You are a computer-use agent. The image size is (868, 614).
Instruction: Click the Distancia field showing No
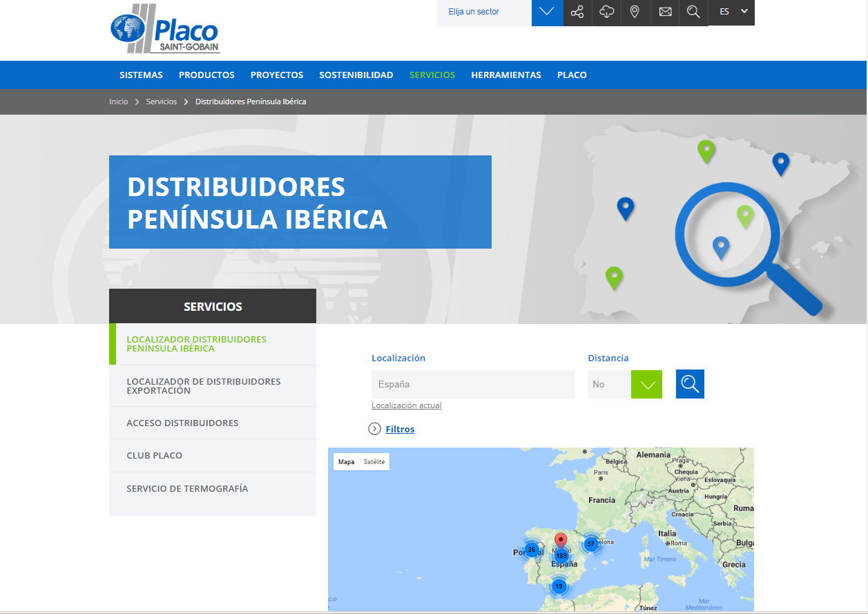point(609,384)
